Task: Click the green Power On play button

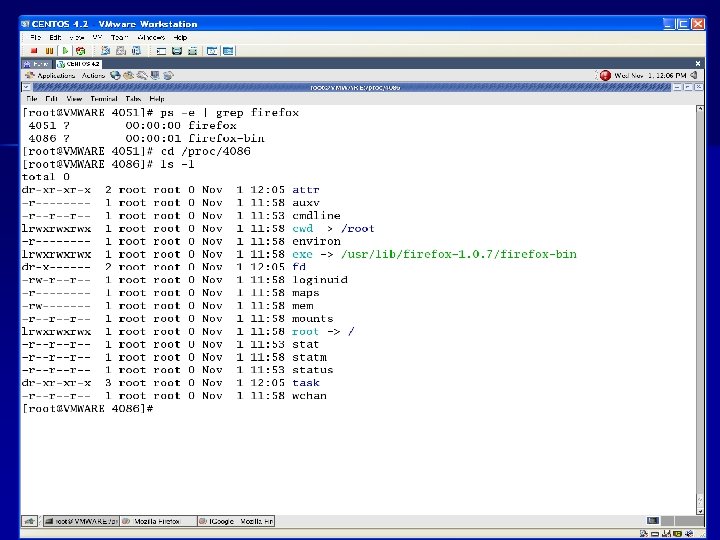Action: 65,51
